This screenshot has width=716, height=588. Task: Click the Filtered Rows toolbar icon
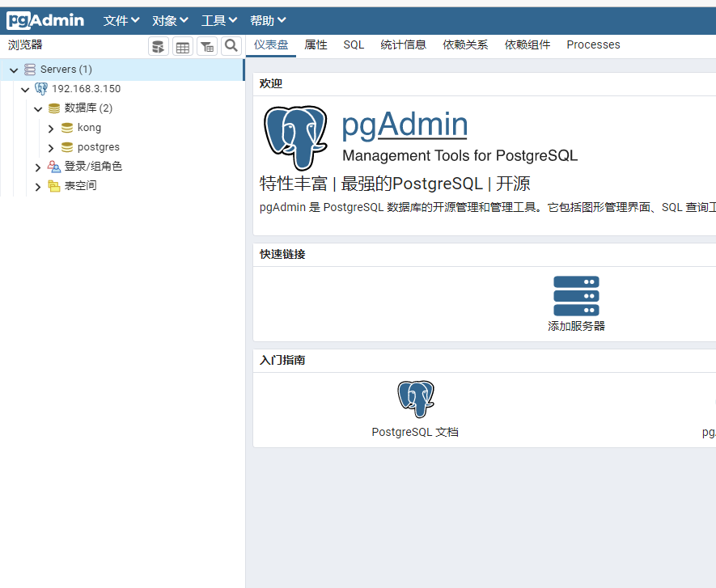[207, 47]
